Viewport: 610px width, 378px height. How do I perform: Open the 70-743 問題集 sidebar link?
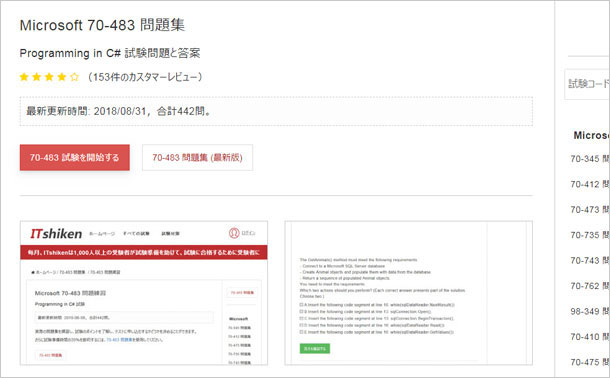(x=590, y=261)
